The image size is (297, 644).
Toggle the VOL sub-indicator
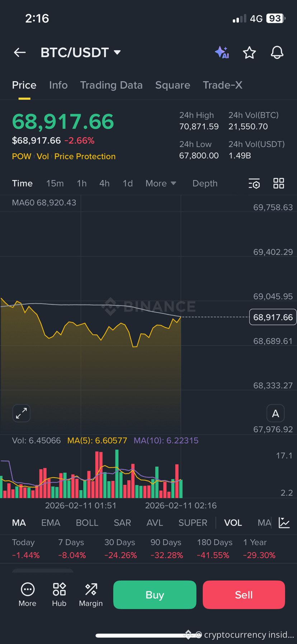233,523
